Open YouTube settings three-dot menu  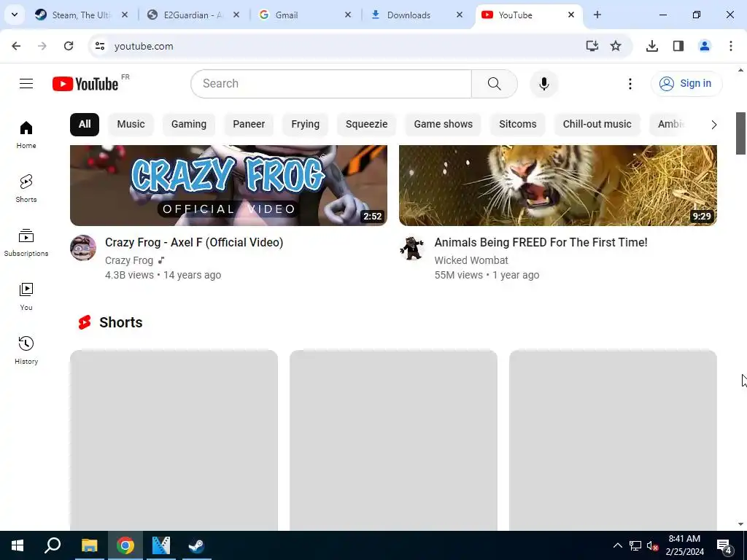(x=630, y=84)
